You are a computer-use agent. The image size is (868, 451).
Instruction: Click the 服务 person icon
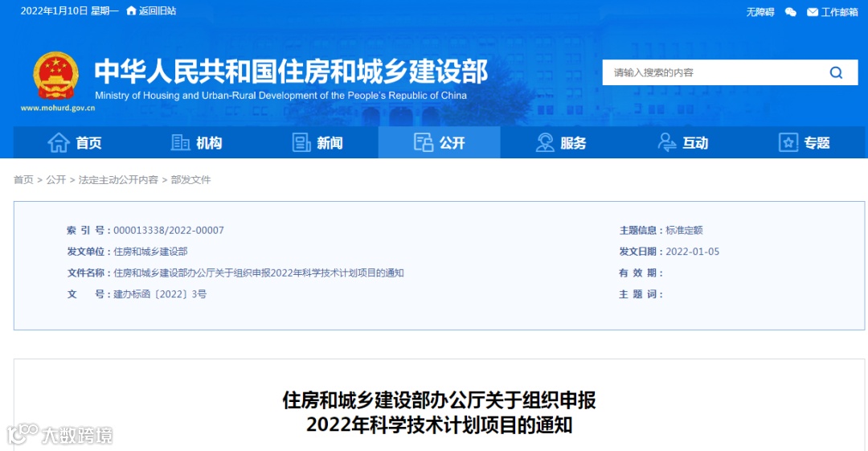(545, 142)
